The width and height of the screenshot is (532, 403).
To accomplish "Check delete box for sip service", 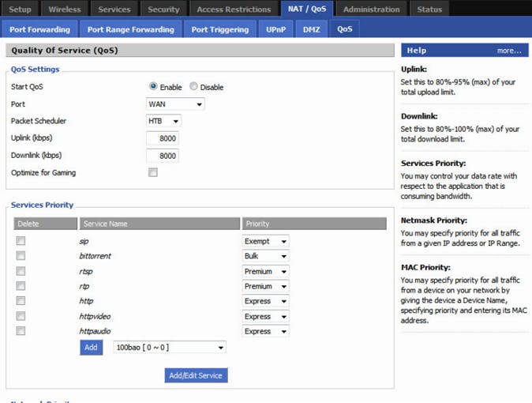I will tap(21, 241).
